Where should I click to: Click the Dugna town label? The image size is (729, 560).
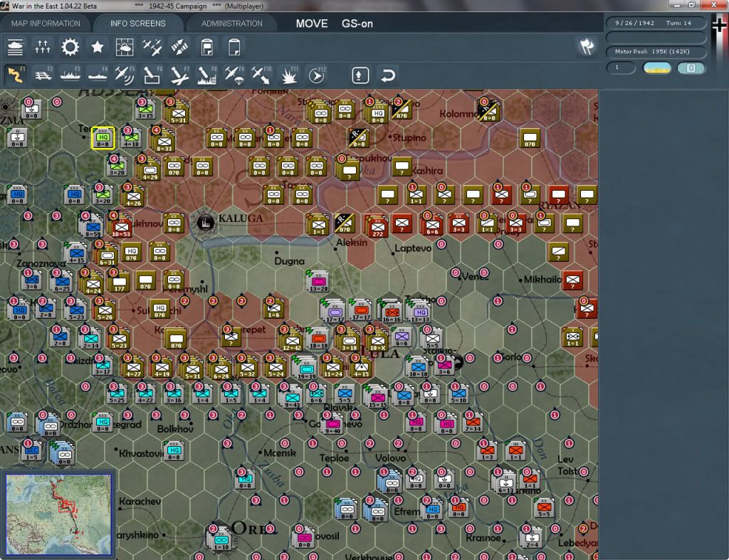click(x=289, y=261)
